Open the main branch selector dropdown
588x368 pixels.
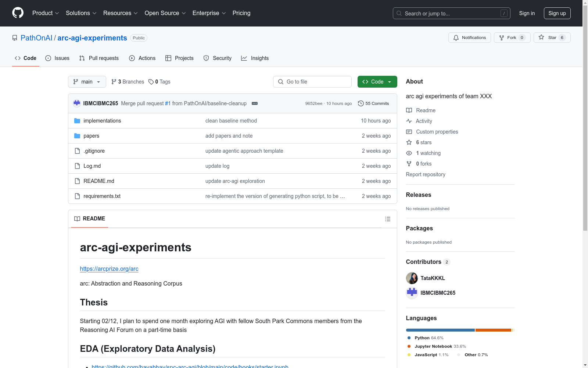tap(87, 82)
